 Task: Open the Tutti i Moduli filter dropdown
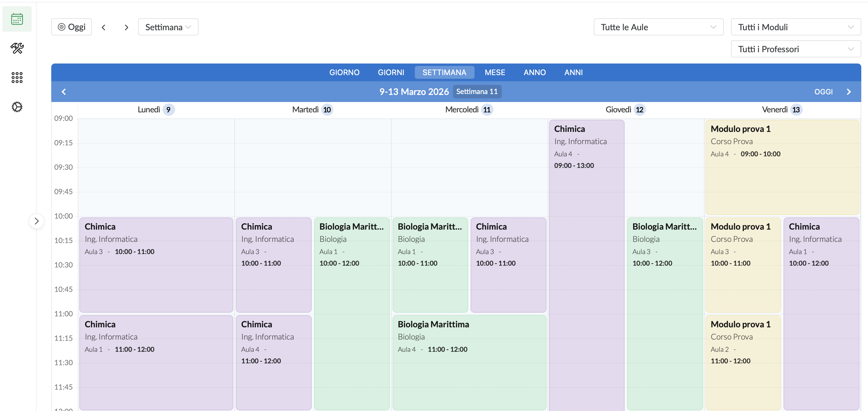coord(796,27)
